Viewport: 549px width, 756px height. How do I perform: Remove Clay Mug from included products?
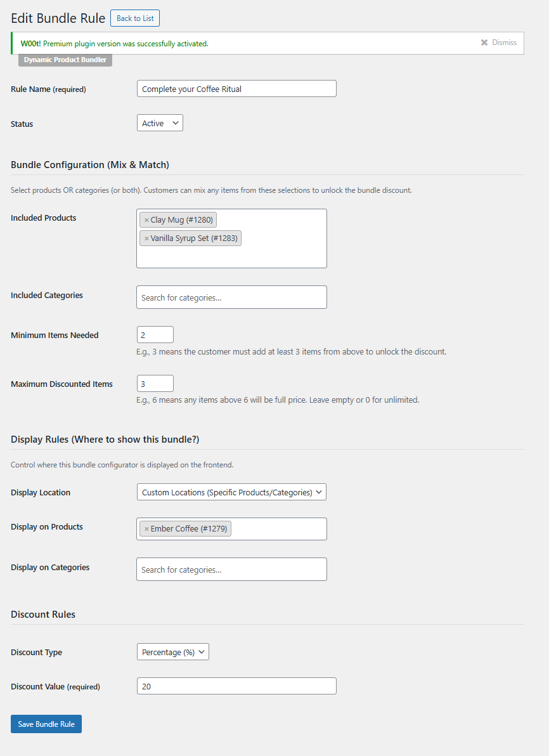pos(146,220)
